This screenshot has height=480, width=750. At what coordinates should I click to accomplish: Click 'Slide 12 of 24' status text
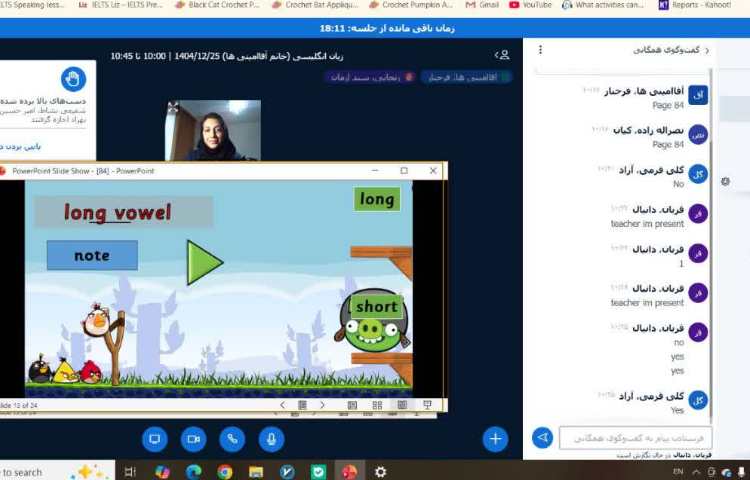click(18, 405)
